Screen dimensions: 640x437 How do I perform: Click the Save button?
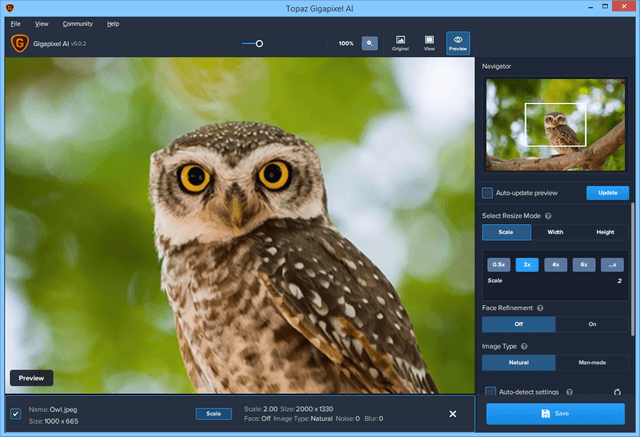pos(556,413)
